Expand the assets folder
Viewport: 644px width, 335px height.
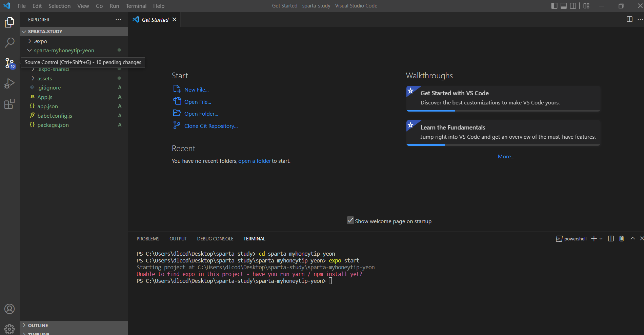tap(74, 78)
